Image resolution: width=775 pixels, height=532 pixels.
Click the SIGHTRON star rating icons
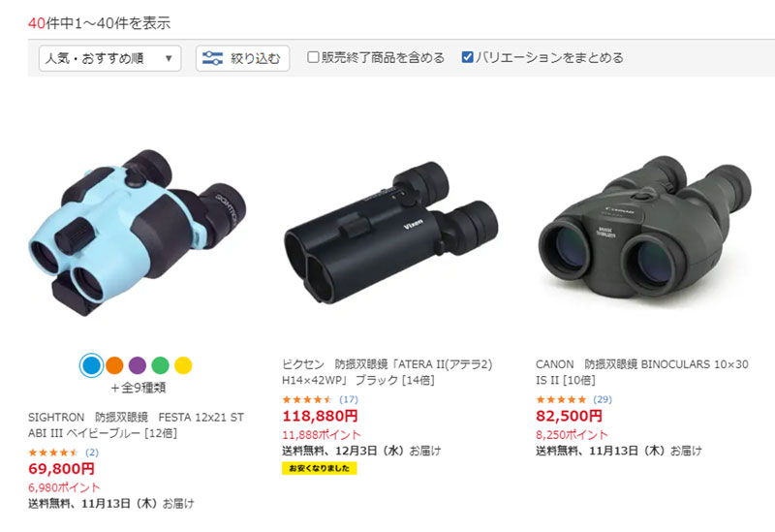pyautogui.click(x=53, y=453)
